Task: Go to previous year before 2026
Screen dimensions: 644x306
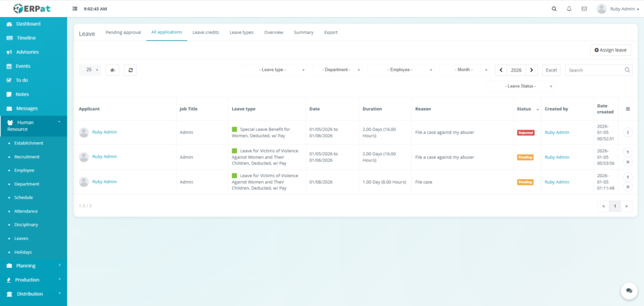Action: click(501, 70)
